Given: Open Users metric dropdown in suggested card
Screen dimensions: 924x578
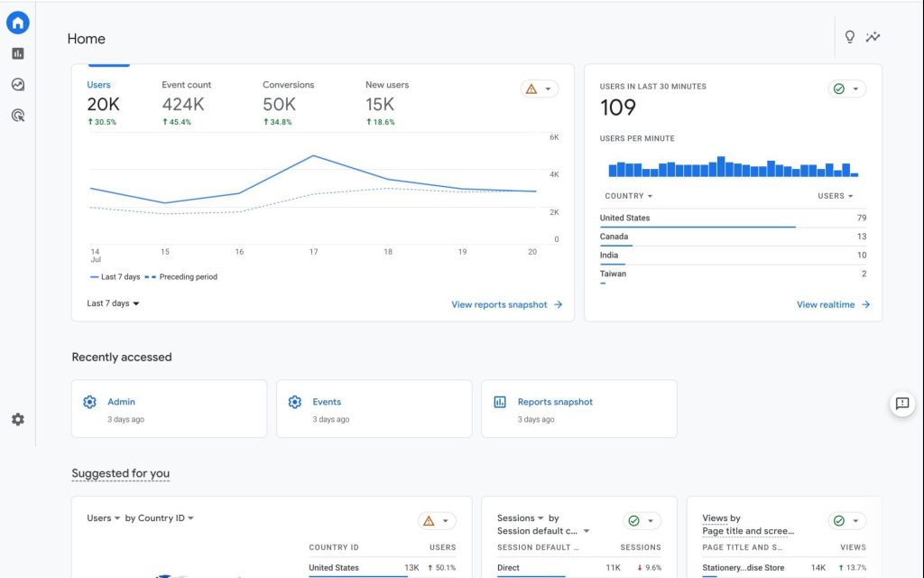Looking at the screenshot, I should 103,518.
